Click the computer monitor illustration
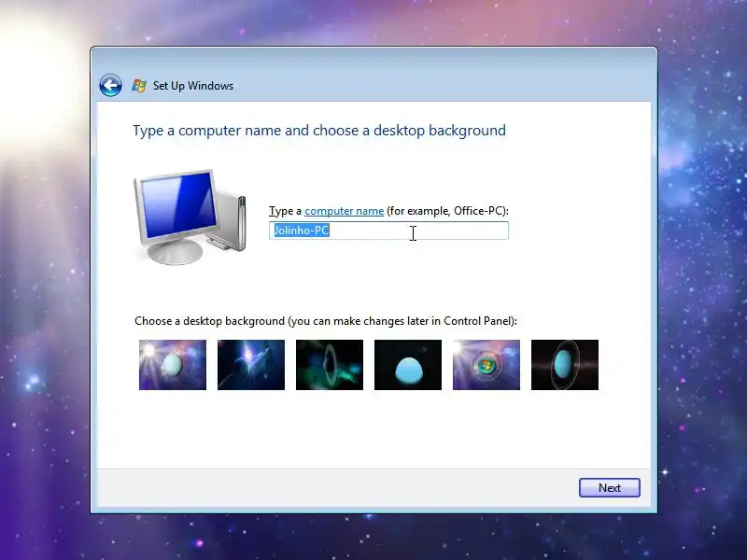747x560 pixels. (190, 217)
